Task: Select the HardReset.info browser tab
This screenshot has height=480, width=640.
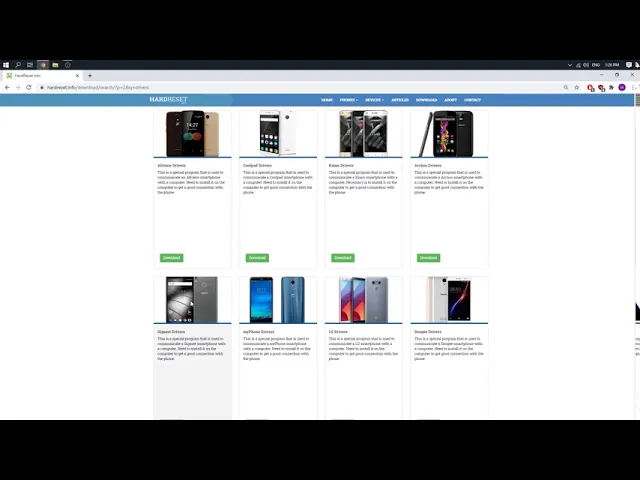Action: pyautogui.click(x=42, y=76)
